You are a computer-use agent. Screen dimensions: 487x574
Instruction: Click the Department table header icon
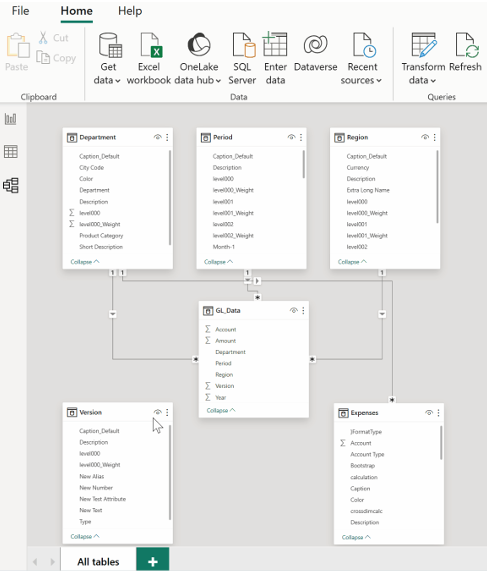pos(72,138)
